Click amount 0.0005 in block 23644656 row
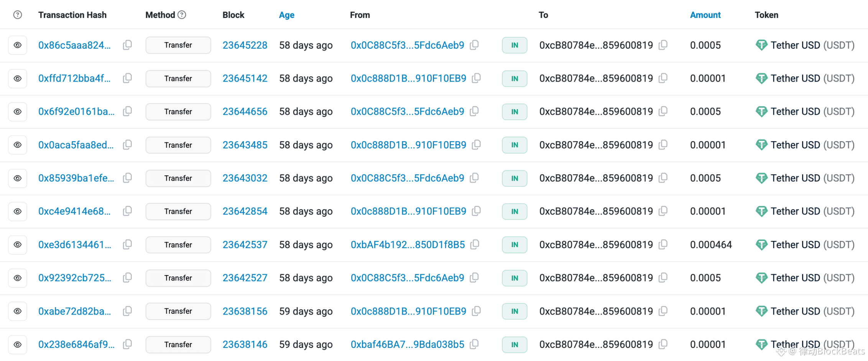The height and width of the screenshot is (361, 868). (x=705, y=112)
